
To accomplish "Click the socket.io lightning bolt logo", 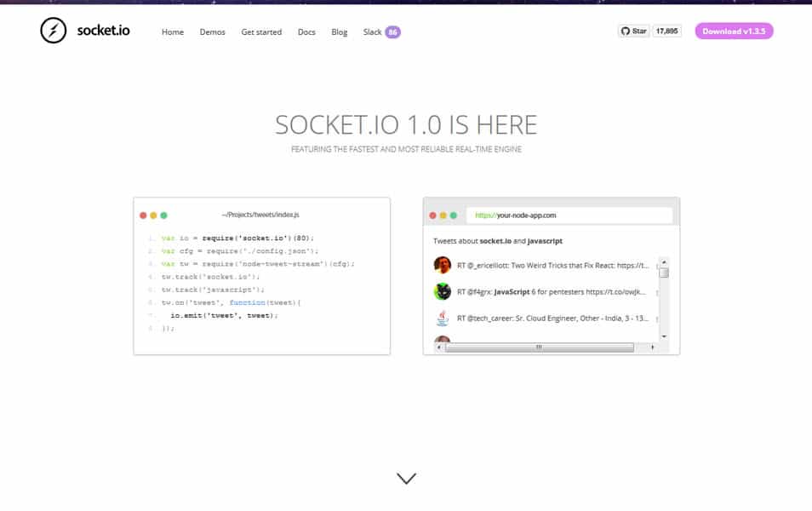I will coord(53,31).
